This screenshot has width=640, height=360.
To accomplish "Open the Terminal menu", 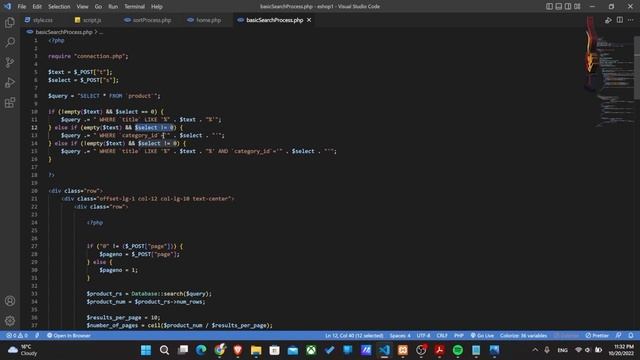I will [x=134, y=7].
